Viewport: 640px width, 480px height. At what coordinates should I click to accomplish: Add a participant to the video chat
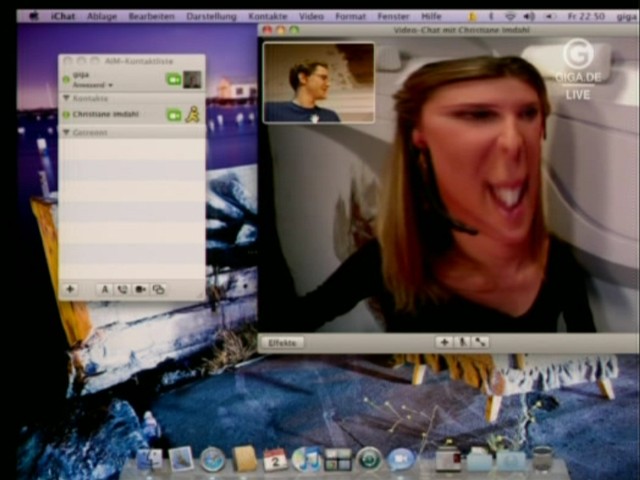444,342
